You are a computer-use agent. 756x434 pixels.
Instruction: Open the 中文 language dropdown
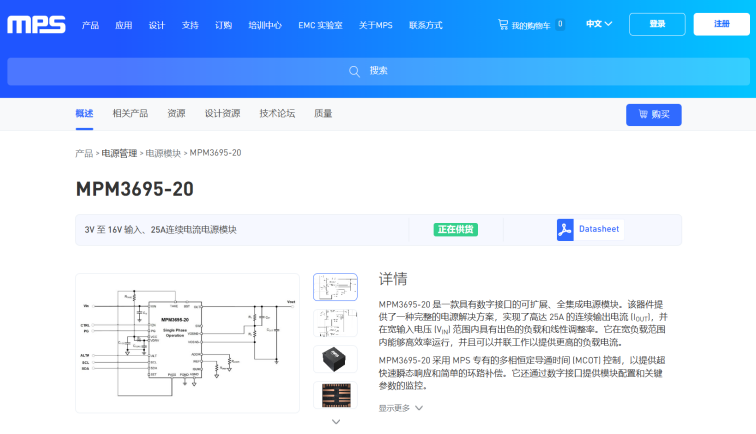click(599, 24)
